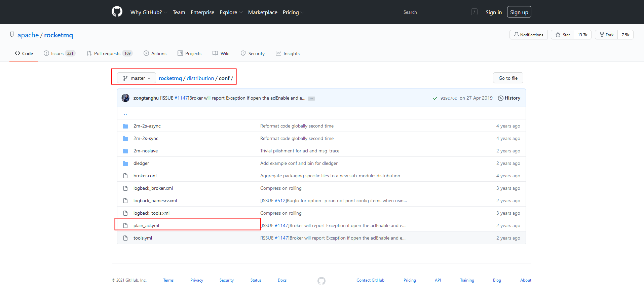
Task: Open commit hash 929c76c
Action: click(x=449, y=98)
